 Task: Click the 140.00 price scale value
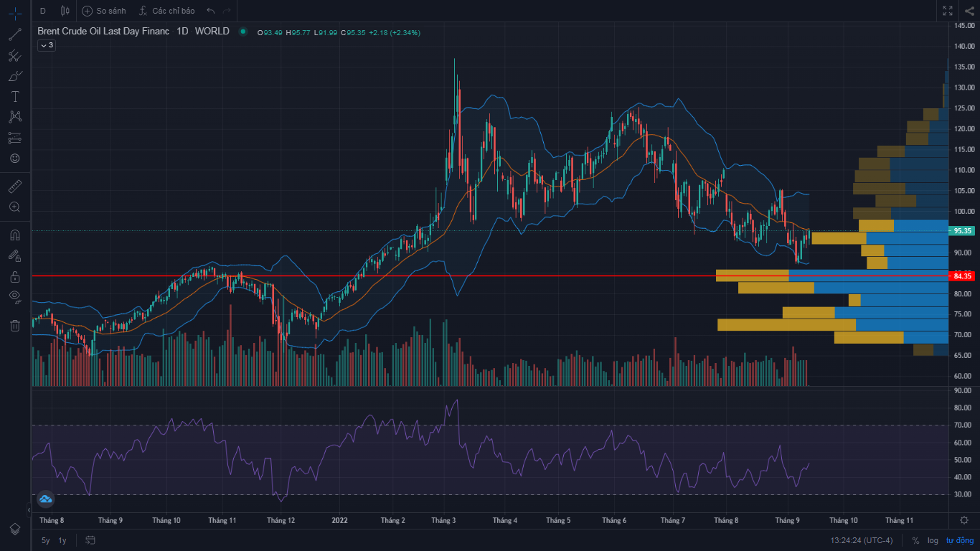(x=963, y=47)
